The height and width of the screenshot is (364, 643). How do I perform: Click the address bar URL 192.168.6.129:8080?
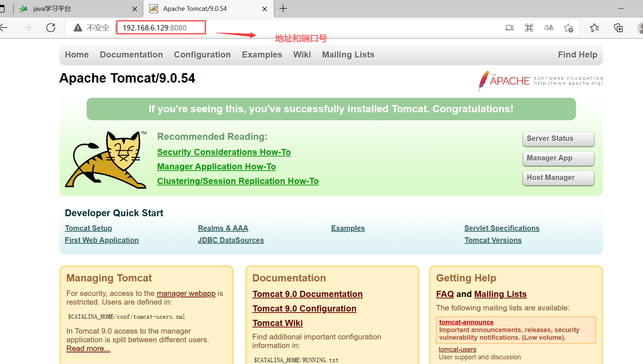click(154, 28)
